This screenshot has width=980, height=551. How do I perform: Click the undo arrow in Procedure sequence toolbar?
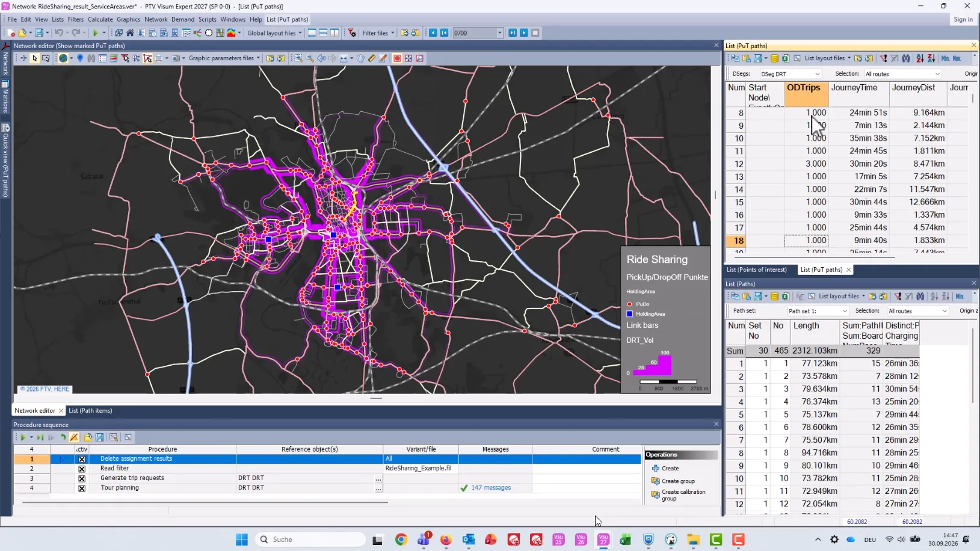[63, 437]
